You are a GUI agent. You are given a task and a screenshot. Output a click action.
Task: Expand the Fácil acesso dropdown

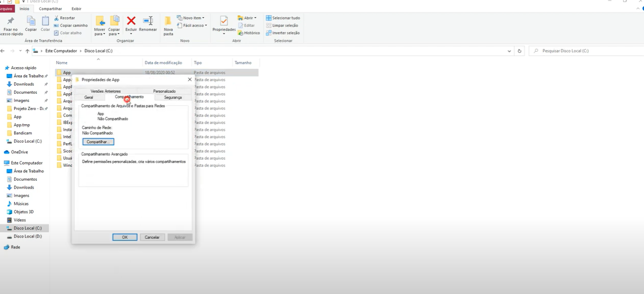pos(192,25)
